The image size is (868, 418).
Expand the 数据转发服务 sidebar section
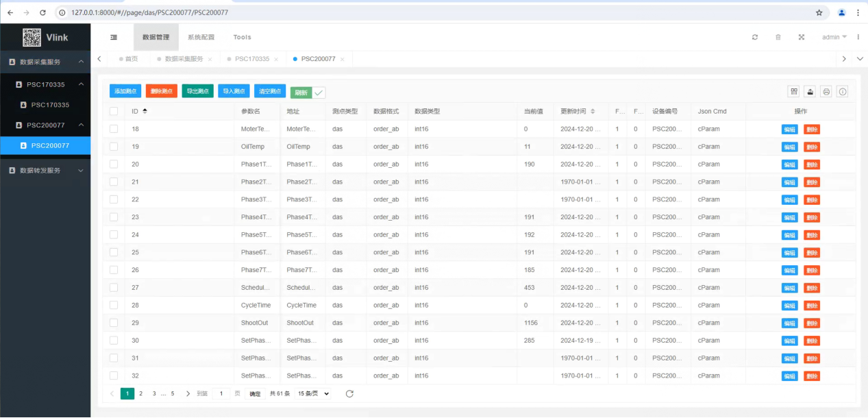45,170
